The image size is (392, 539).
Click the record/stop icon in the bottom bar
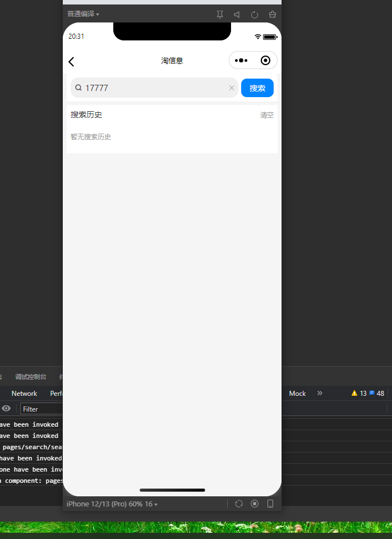pyautogui.click(x=255, y=504)
